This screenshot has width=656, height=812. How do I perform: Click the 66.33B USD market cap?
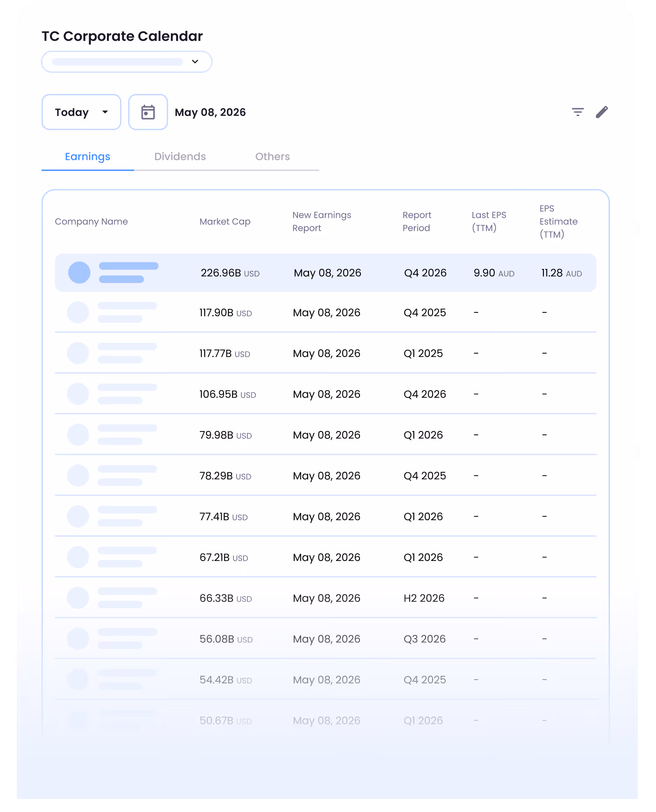point(226,599)
